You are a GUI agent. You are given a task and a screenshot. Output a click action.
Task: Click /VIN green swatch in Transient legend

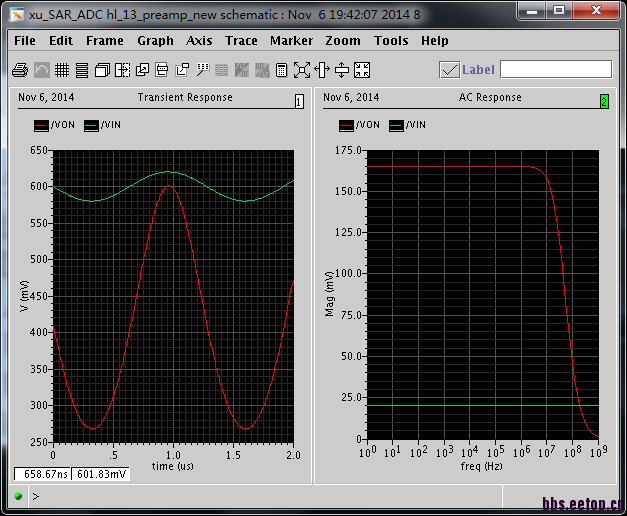(x=91, y=126)
